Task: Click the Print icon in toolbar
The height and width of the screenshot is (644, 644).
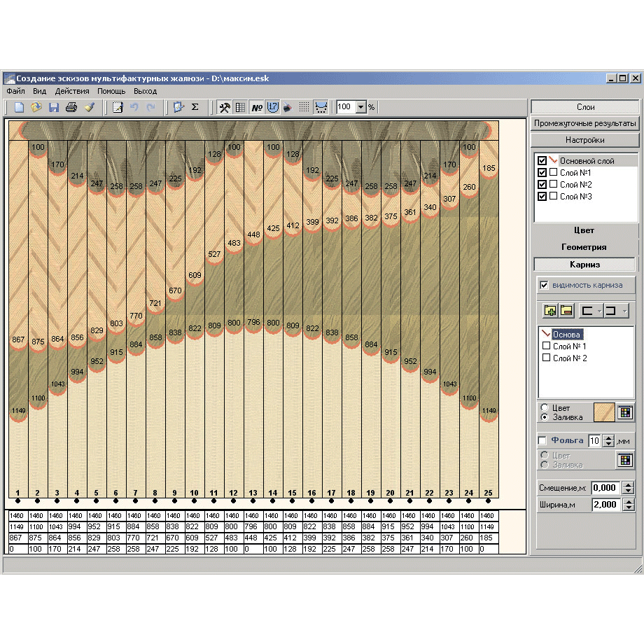Action: click(x=71, y=108)
